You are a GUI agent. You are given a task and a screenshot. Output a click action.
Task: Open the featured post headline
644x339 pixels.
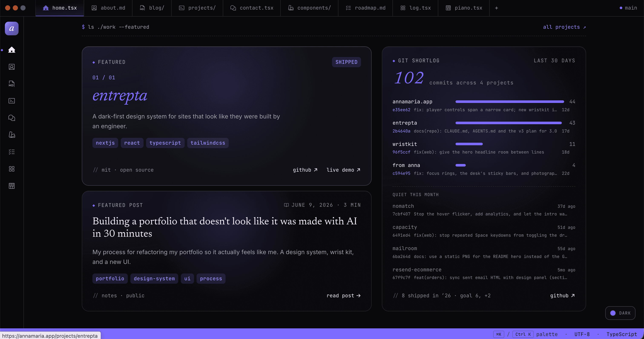pos(224,227)
